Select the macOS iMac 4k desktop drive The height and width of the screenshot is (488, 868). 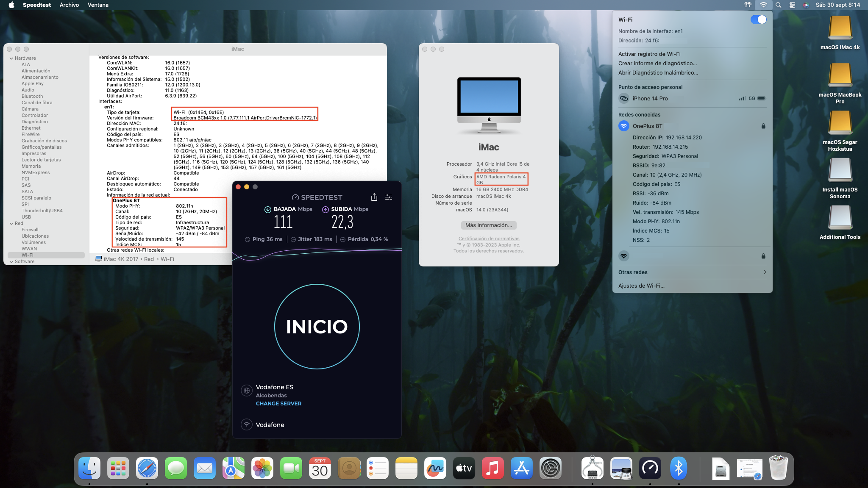click(x=840, y=33)
